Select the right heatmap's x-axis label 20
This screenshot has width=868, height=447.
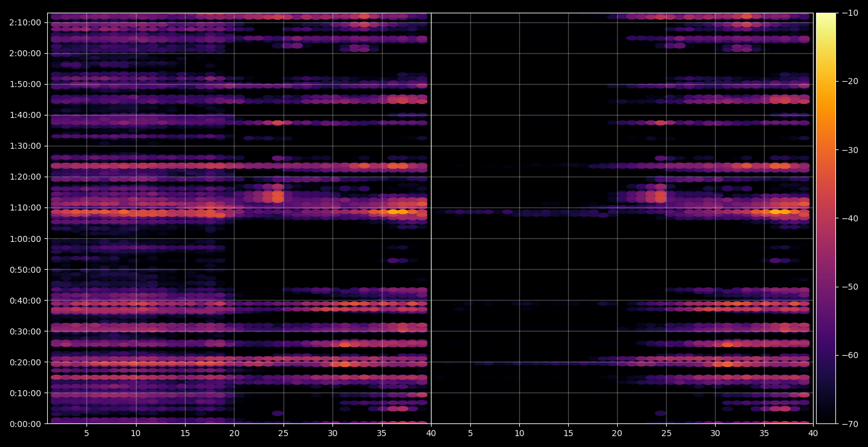(617, 433)
